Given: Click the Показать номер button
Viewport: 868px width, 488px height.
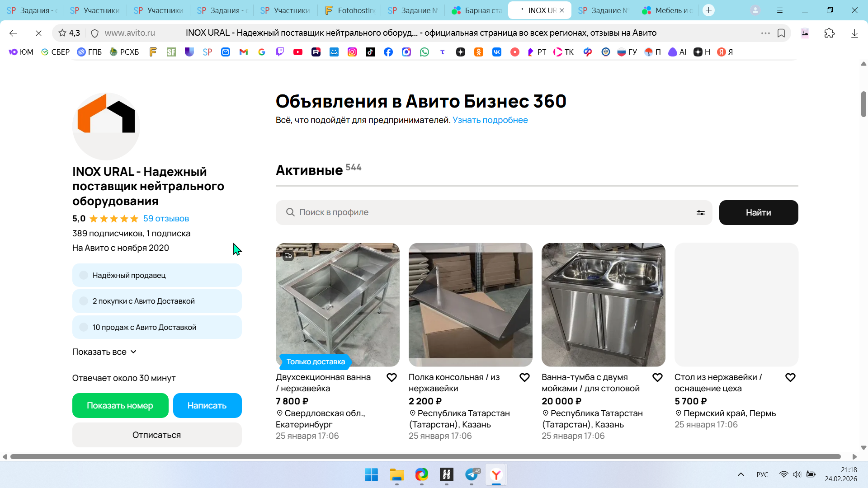Looking at the screenshot, I should click(120, 405).
